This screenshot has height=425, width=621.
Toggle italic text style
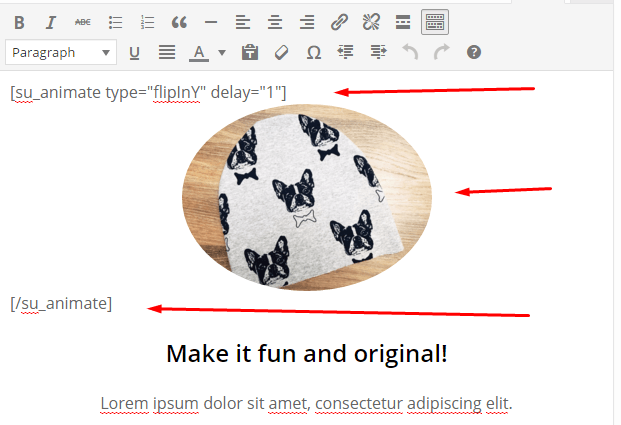tap(51, 21)
